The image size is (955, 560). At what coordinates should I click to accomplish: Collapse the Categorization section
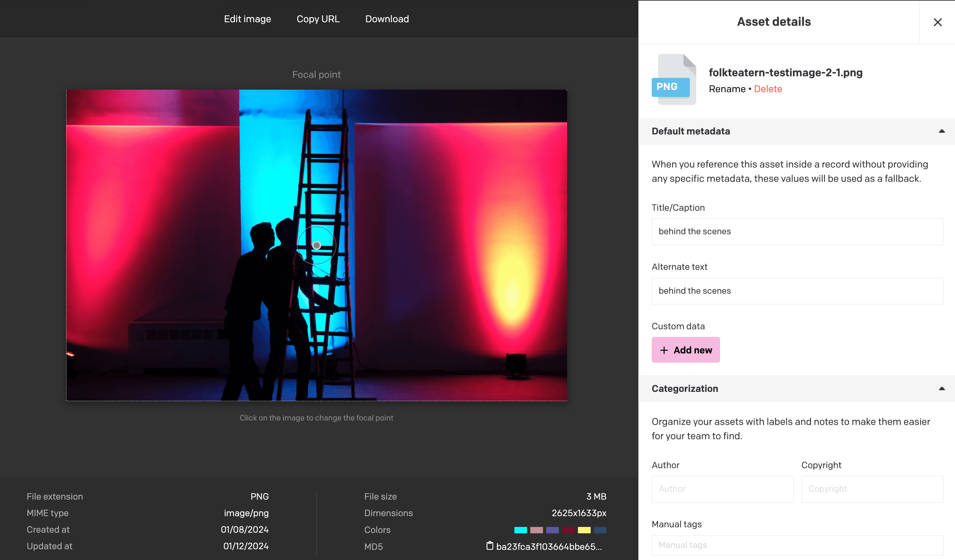coord(941,388)
